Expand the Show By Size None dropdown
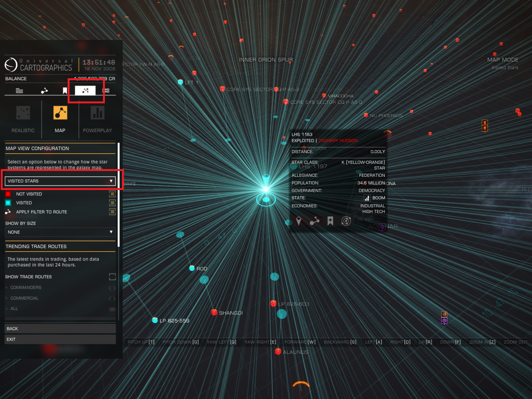532x399 pixels. coord(60,232)
